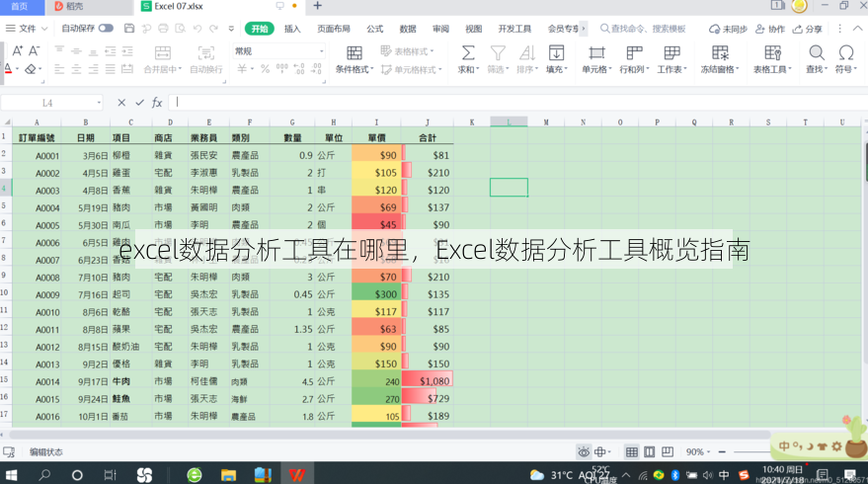Click the Windows Start button
Screen dimensions: 868x484
(x=11, y=474)
